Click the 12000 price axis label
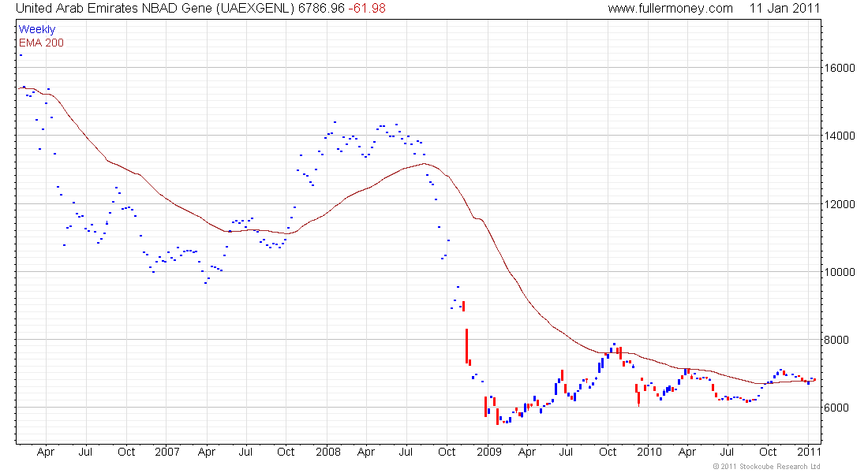 click(x=840, y=204)
